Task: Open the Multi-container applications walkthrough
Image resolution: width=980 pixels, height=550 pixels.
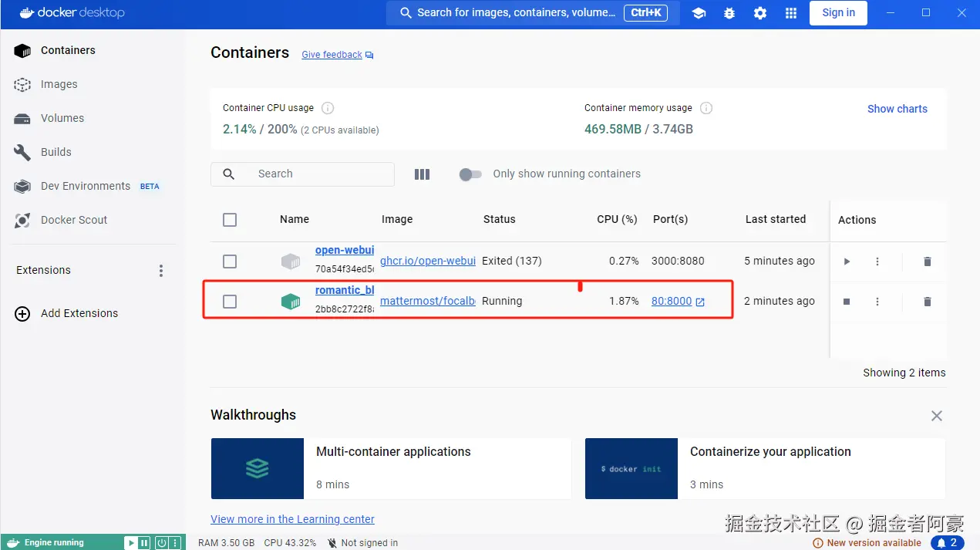Action: click(x=391, y=468)
